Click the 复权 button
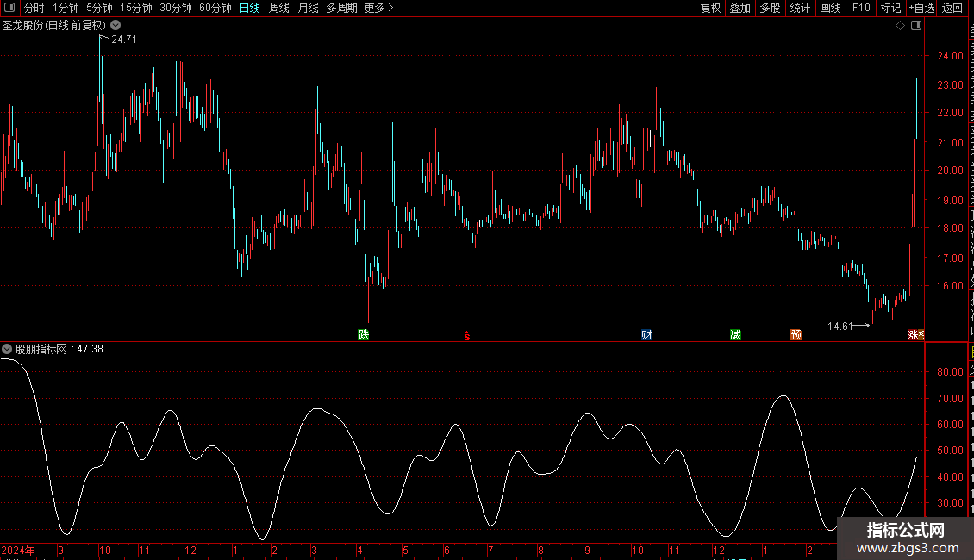This screenshot has height=560, width=974. coord(710,8)
